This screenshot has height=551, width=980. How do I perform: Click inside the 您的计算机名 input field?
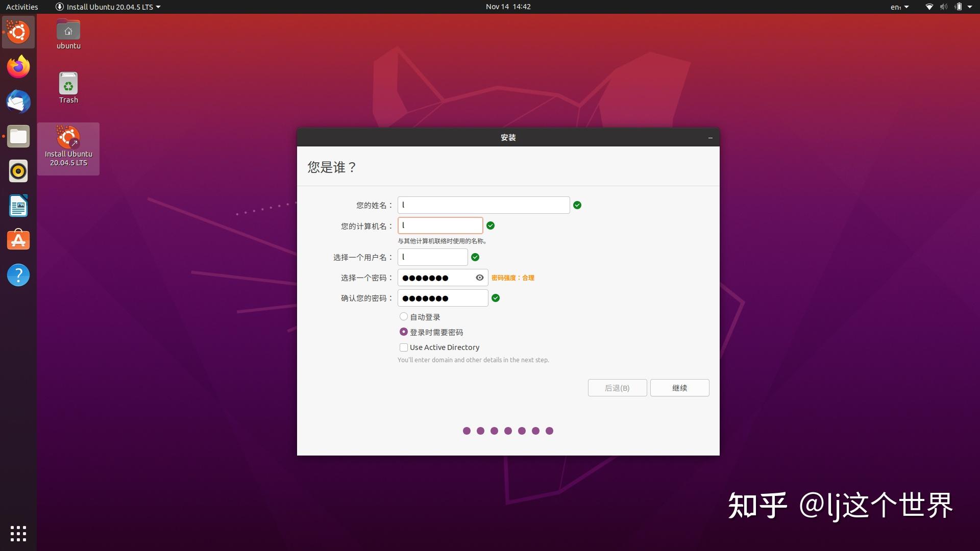440,225
